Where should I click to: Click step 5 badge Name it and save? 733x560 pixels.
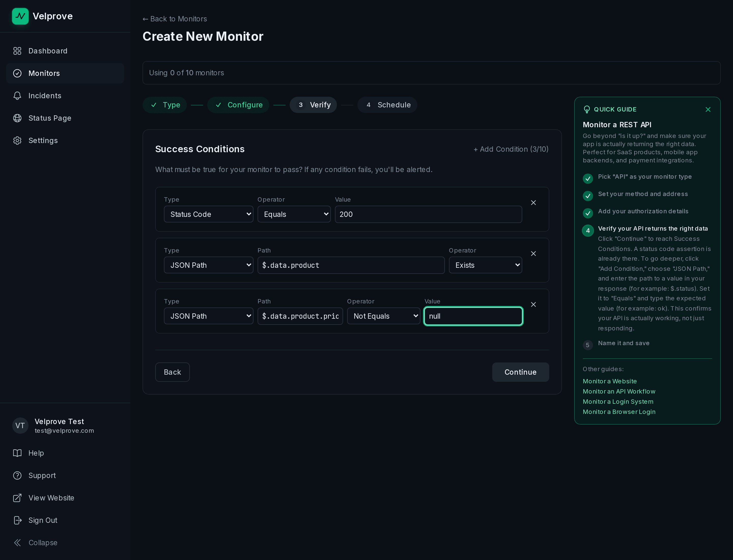588,345
